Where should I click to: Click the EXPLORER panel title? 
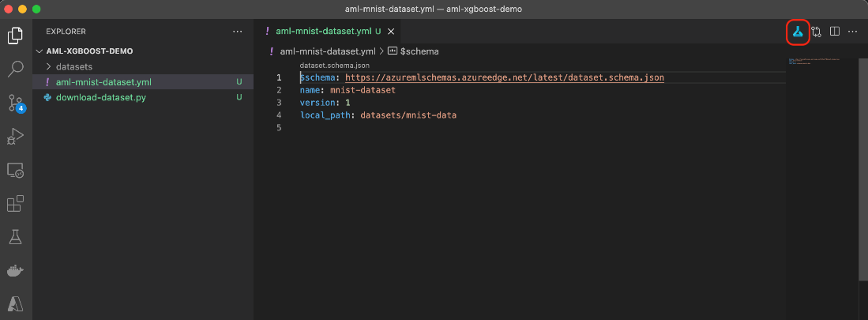click(66, 32)
